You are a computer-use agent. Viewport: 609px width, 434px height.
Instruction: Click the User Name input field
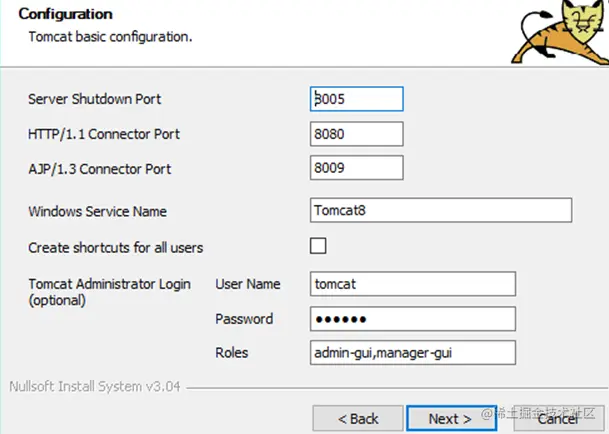click(413, 284)
